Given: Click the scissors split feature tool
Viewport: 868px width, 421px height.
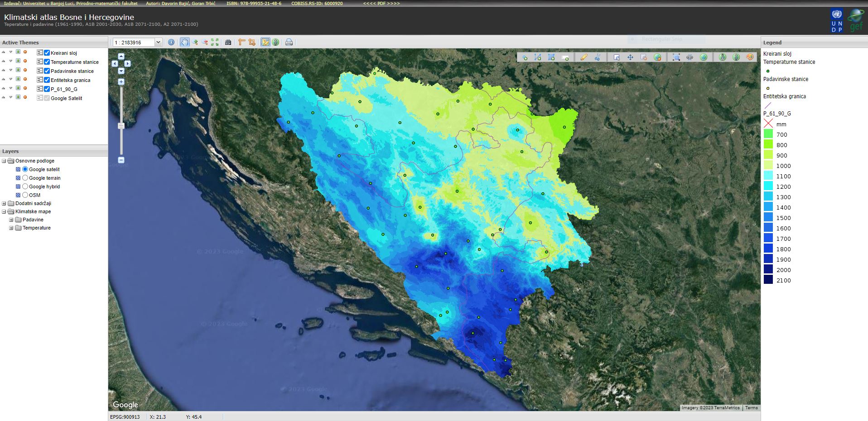Looking at the screenshot, I should pyautogui.click(x=597, y=57).
